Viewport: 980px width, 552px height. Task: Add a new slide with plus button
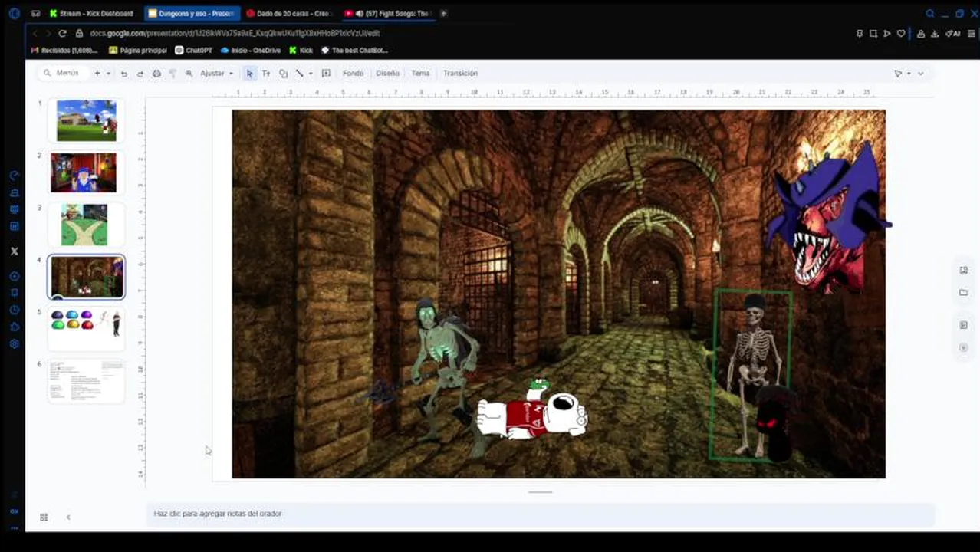pos(97,73)
